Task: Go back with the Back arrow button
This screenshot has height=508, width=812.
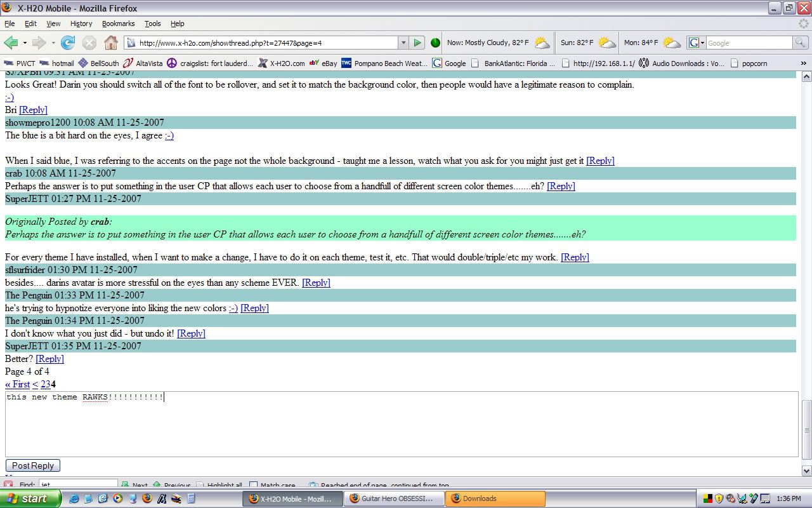Action: coord(11,43)
